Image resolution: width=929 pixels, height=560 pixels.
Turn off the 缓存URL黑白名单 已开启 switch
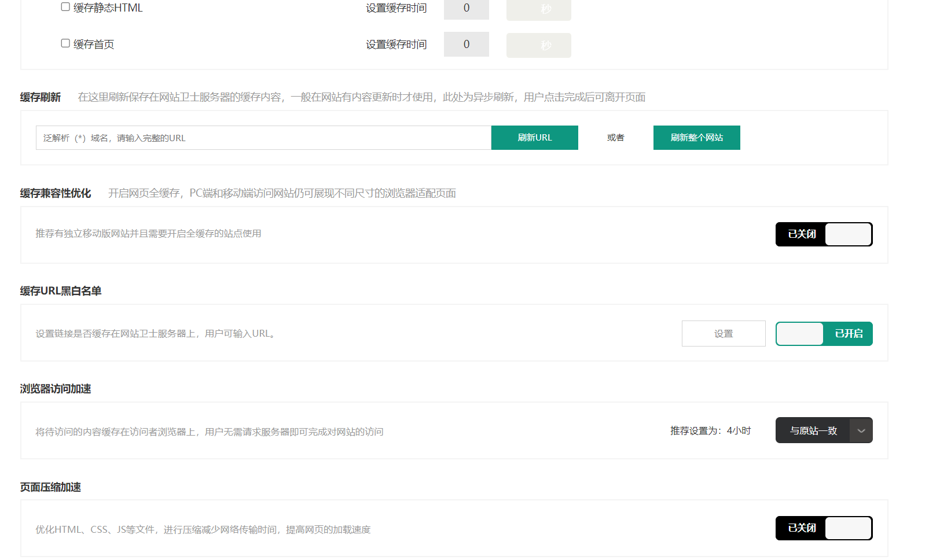coord(824,334)
